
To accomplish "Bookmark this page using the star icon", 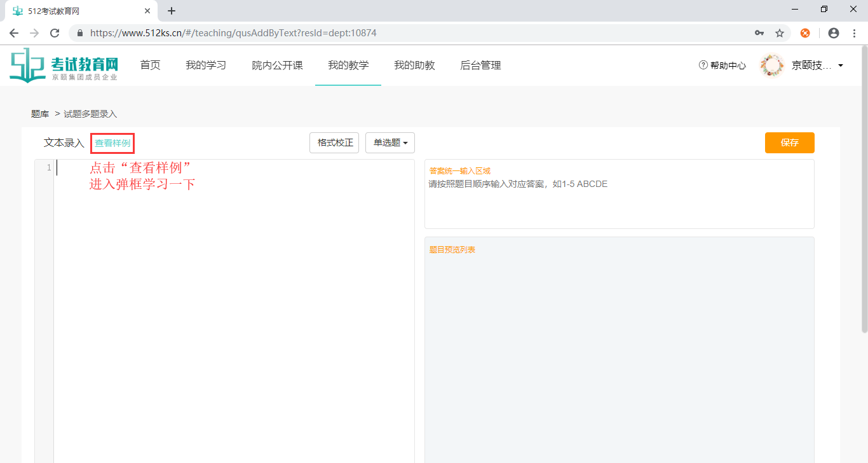I will pos(780,33).
